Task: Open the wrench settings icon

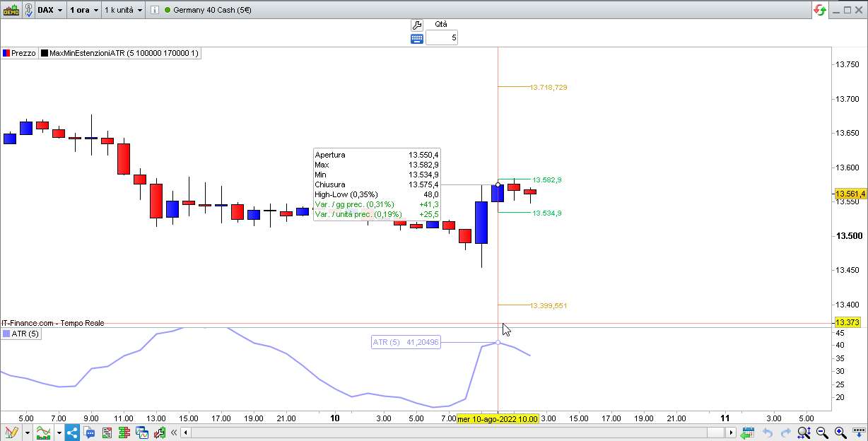Action: coord(416,24)
